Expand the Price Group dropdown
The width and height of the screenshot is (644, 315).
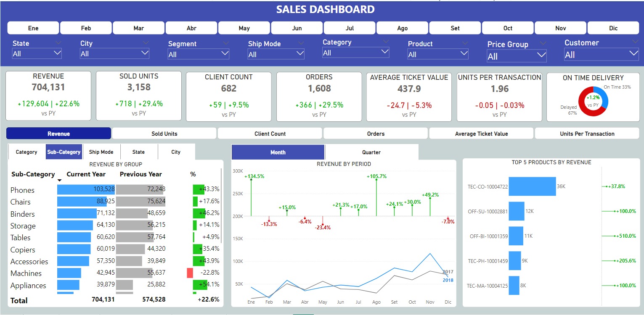[x=517, y=56]
